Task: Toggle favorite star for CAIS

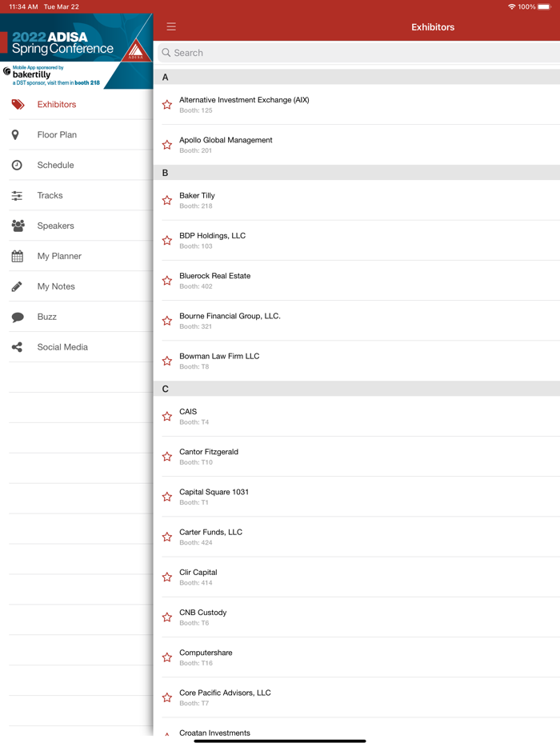Action: pyautogui.click(x=167, y=417)
